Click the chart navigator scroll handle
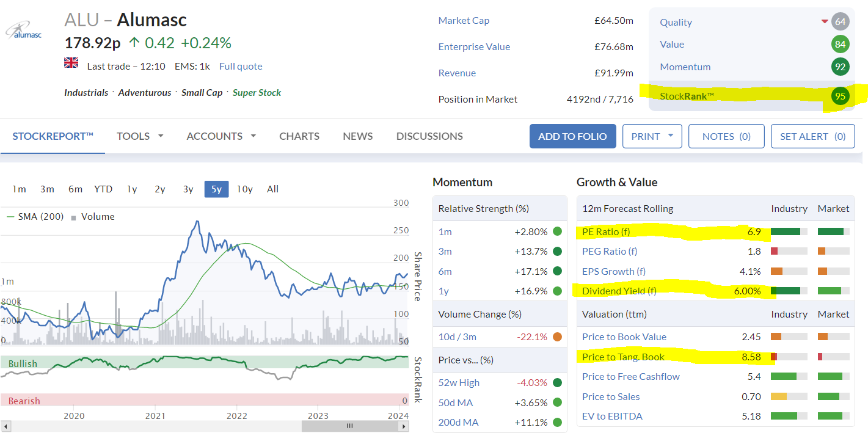868x433 pixels. pos(349,426)
